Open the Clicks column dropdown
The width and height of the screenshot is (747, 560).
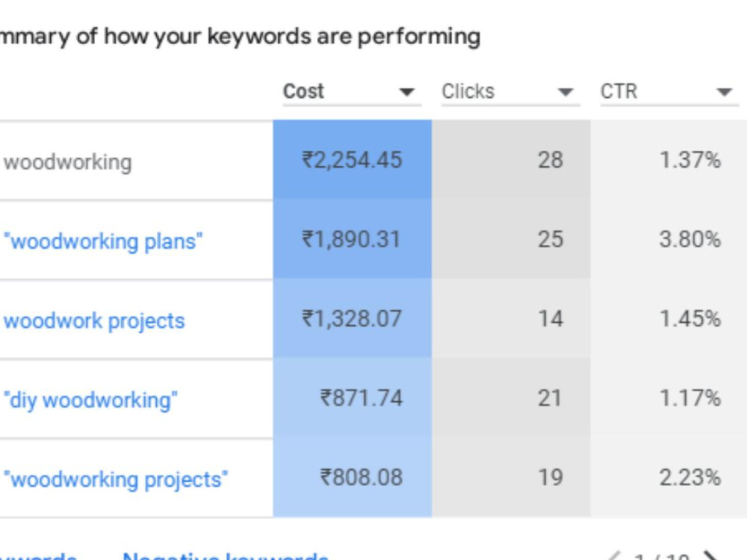tap(511, 91)
